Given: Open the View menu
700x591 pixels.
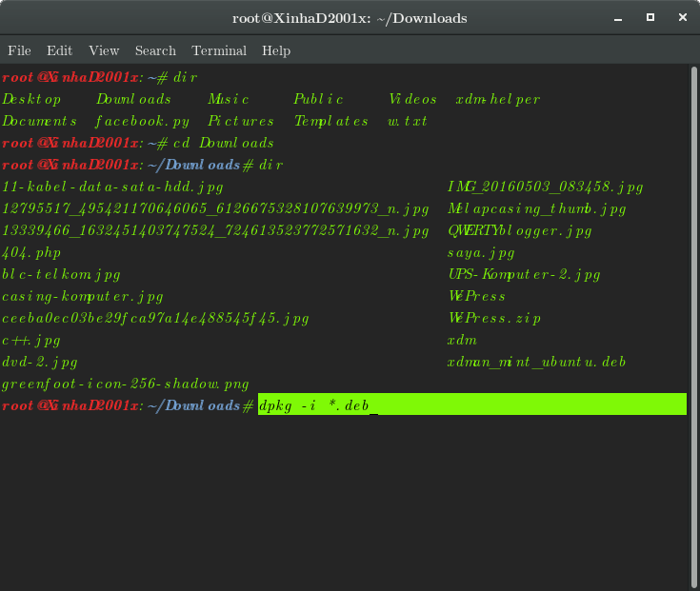Looking at the screenshot, I should [104, 50].
